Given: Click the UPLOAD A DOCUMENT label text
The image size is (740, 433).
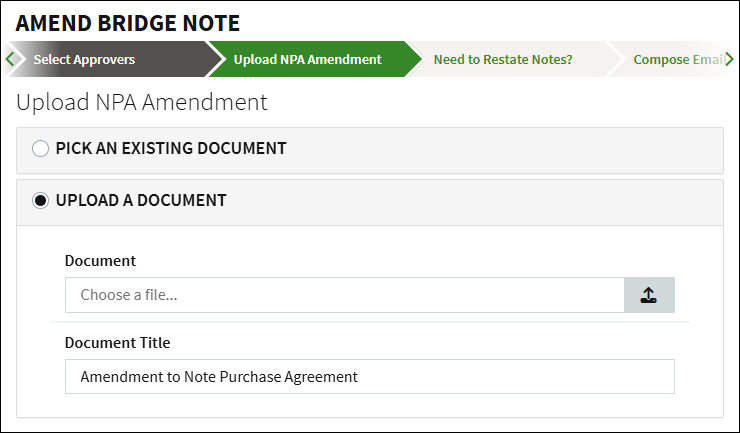Looking at the screenshot, I should tap(141, 201).
